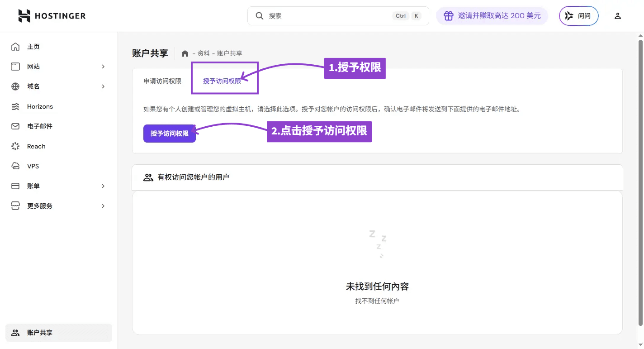Expand the 账单 sidebar menu
This screenshot has width=644, height=349.
103,186
